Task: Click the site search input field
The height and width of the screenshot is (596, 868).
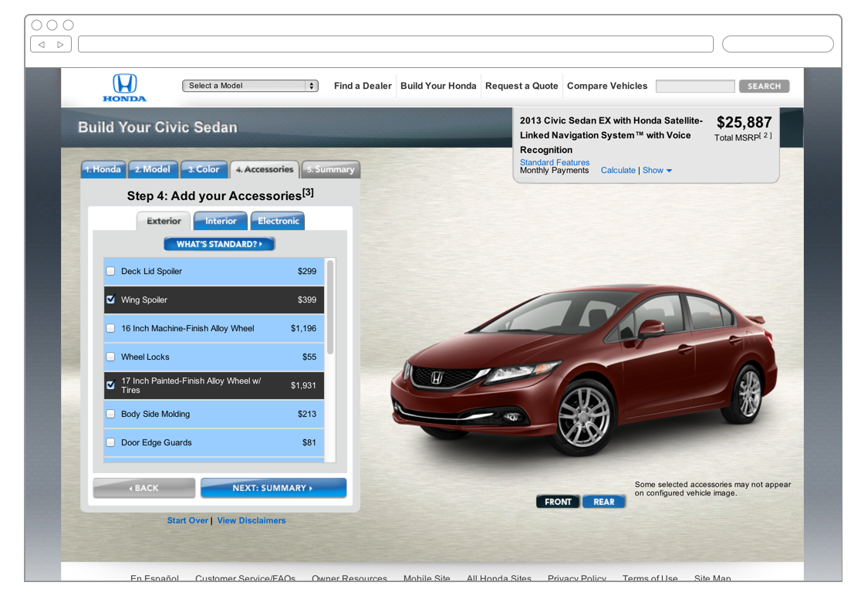Action: (x=695, y=86)
